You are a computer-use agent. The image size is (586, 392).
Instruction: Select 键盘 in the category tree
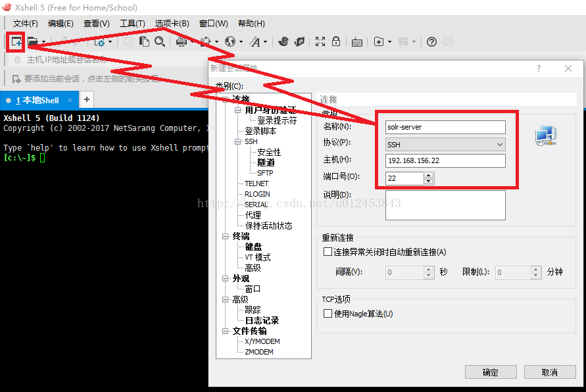coord(253,247)
